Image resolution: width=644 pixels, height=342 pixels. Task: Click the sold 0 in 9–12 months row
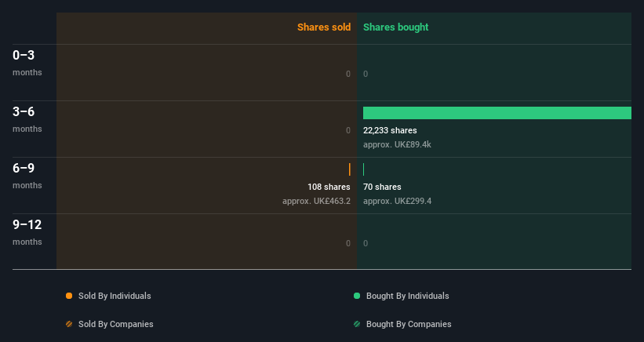[x=347, y=243]
